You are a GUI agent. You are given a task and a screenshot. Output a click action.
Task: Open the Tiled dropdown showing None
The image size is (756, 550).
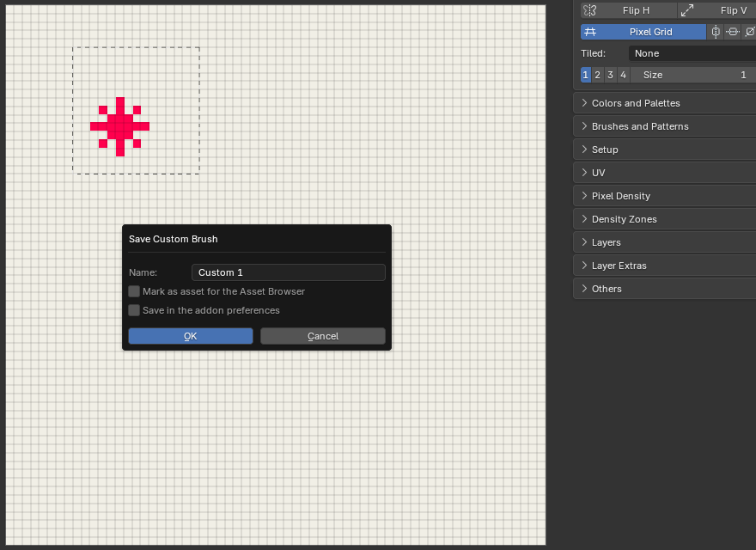[692, 53]
